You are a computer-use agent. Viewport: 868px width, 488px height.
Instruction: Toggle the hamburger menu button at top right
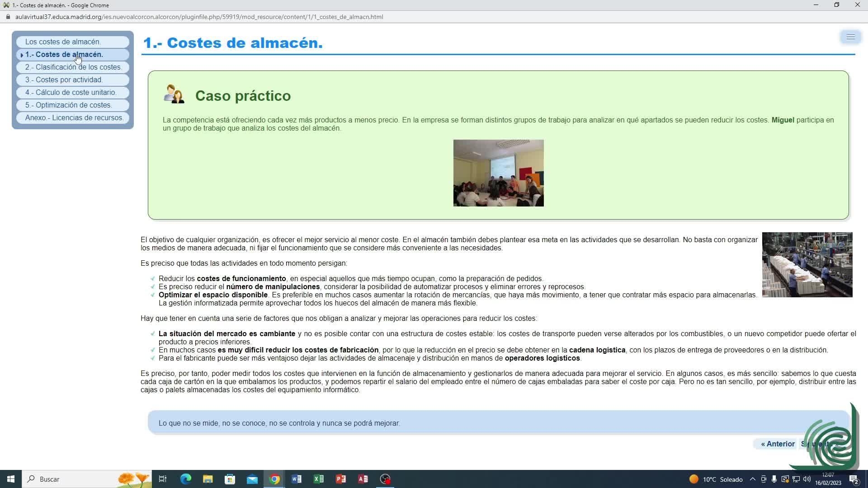pyautogui.click(x=850, y=37)
